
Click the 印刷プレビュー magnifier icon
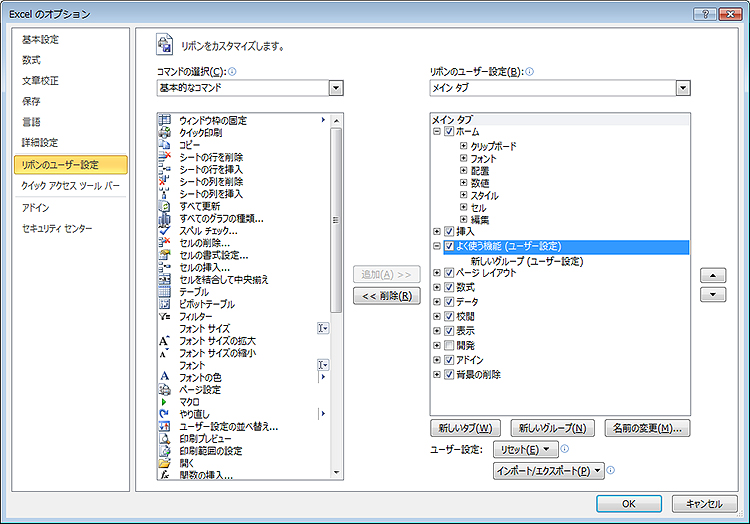click(165, 439)
